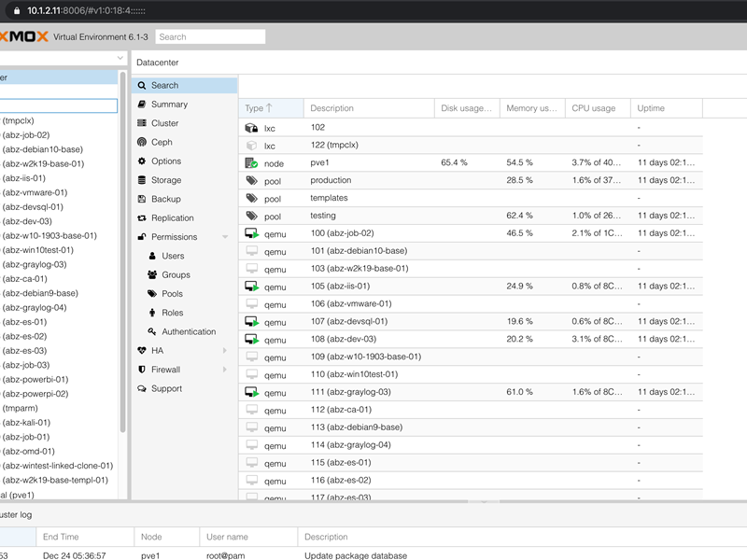Expand the HA submenu arrow
Image resolution: width=747 pixels, height=560 pixels.
click(x=225, y=351)
